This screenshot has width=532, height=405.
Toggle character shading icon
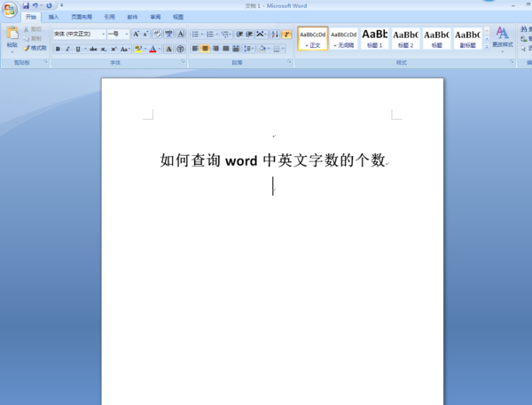(168, 49)
